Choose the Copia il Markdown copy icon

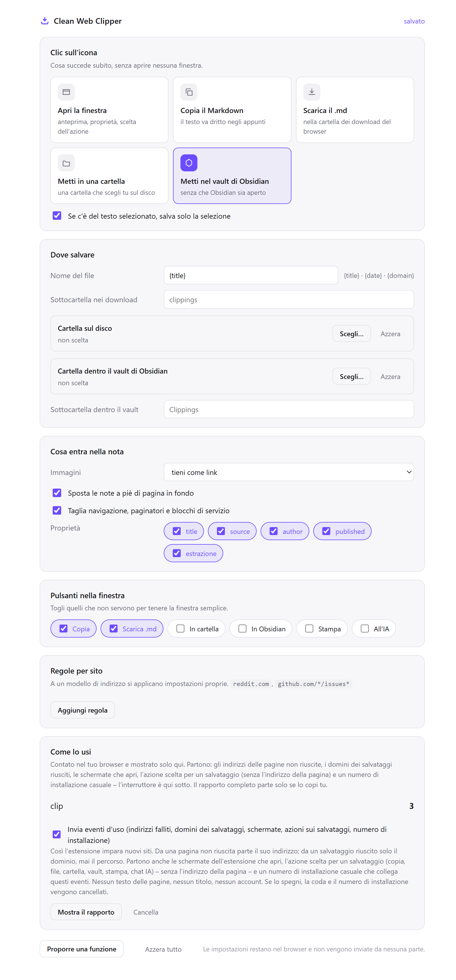tap(189, 92)
